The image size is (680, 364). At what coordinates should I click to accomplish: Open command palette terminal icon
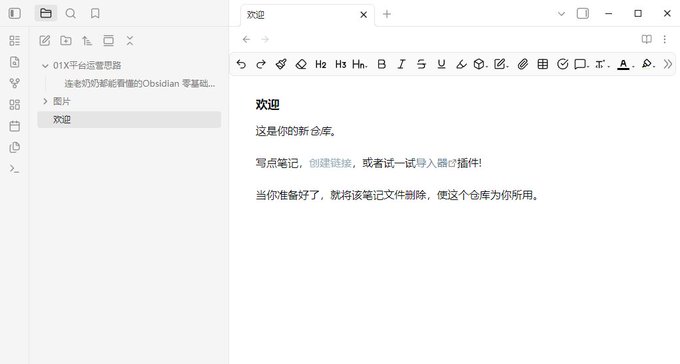[15, 169]
